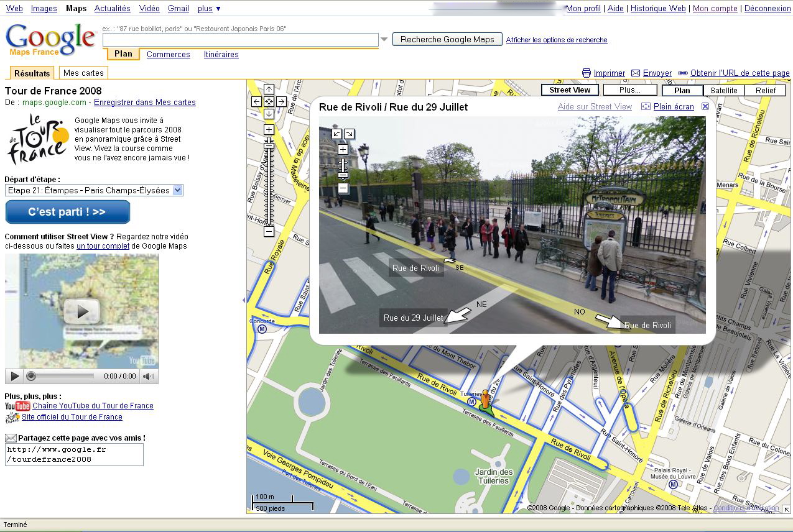Close the Street View bubble
This screenshot has width=793, height=532.
[x=705, y=106]
